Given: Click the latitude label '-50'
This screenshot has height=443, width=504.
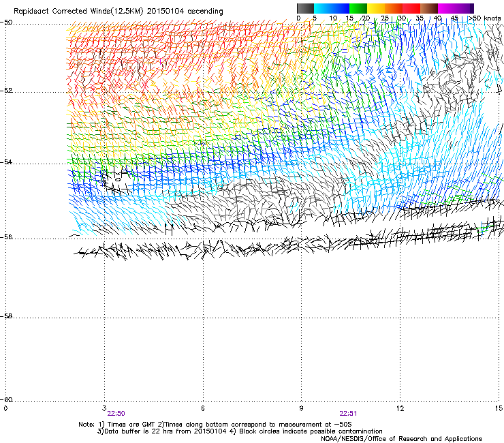Looking at the screenshot, I should tap(6, 22).
